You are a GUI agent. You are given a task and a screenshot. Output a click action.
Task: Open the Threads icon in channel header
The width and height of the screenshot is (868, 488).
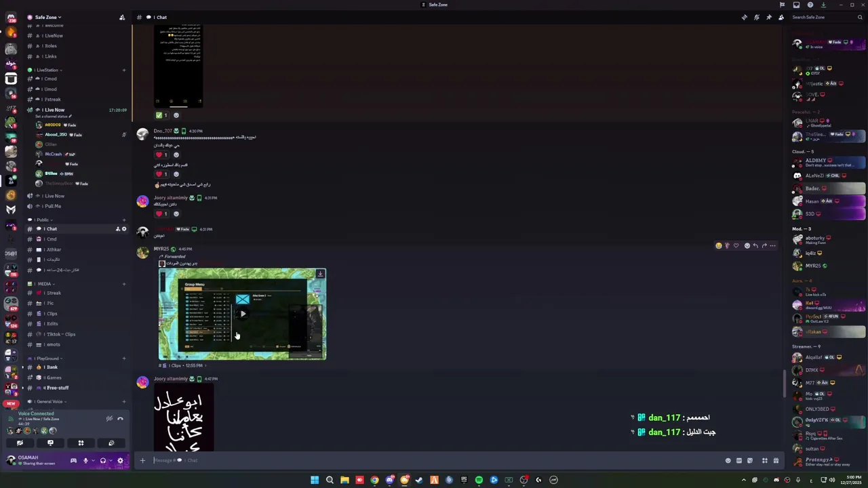click(744, 17)
